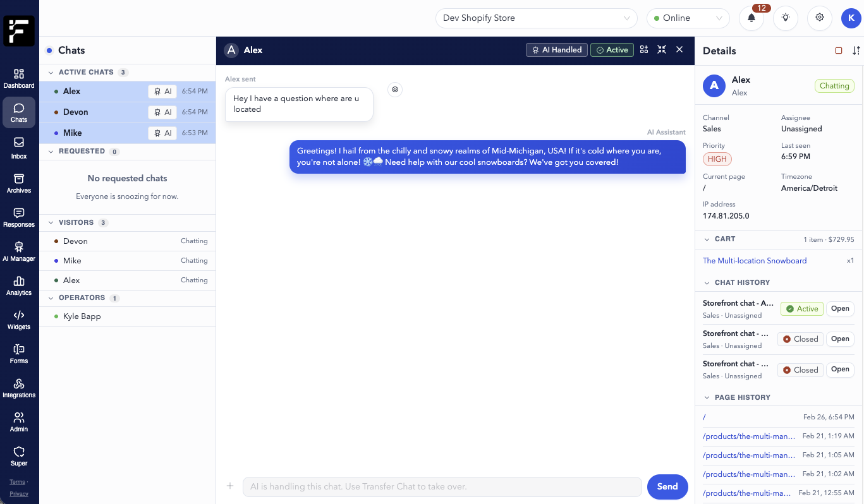The image size is (864, 504).
Task: Open the AI Manager section
Action: pyautogui.click(x=18, y=251)
